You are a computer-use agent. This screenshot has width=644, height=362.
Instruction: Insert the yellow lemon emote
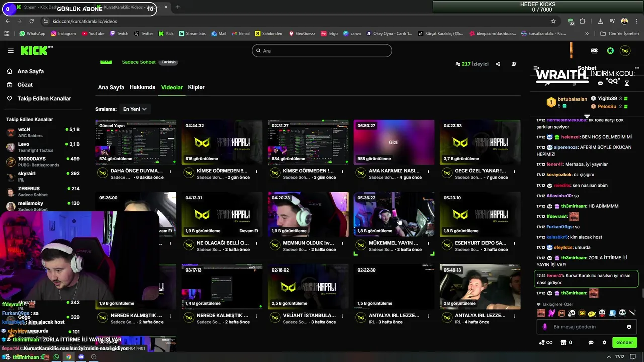pos(592,313)
